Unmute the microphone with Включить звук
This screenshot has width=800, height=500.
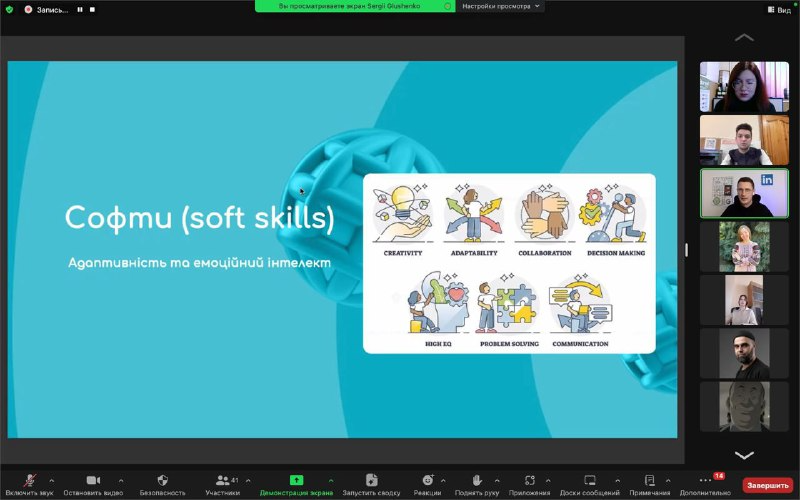31,481
